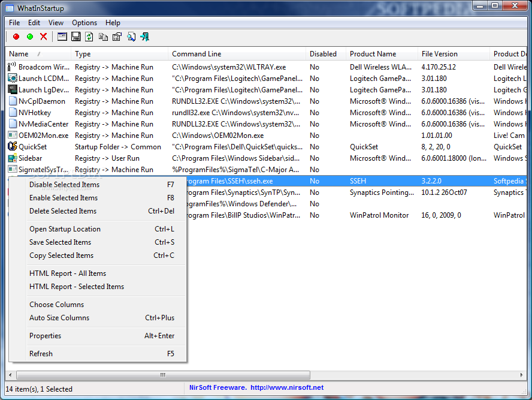Sort by the File Version column header

pos(454,54)
